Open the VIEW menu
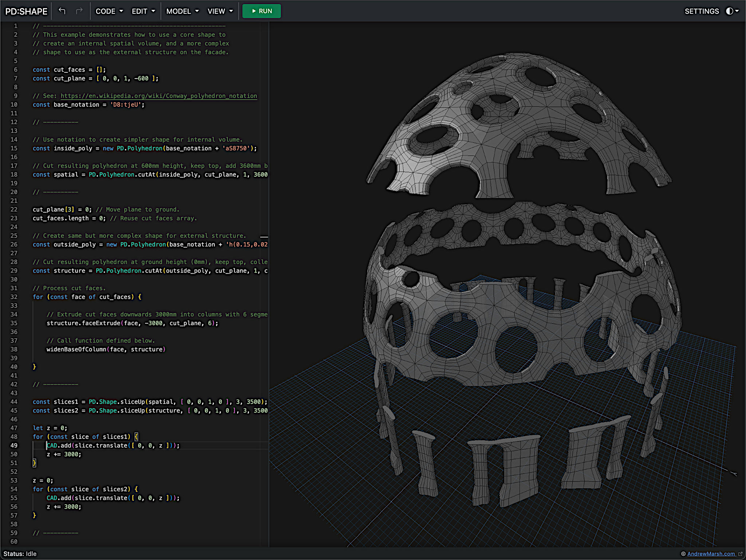Screen dimensions: 746x560 tap(220, 11)
